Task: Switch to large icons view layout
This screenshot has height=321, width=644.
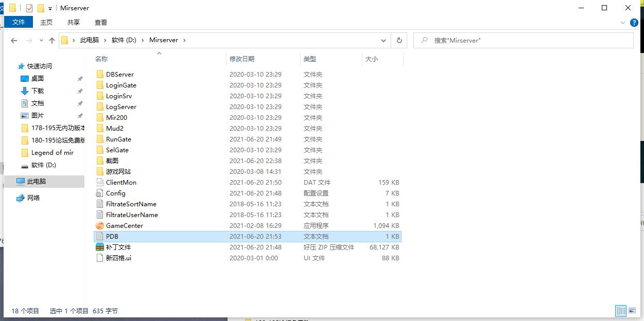Action: [x=632, y=311]
